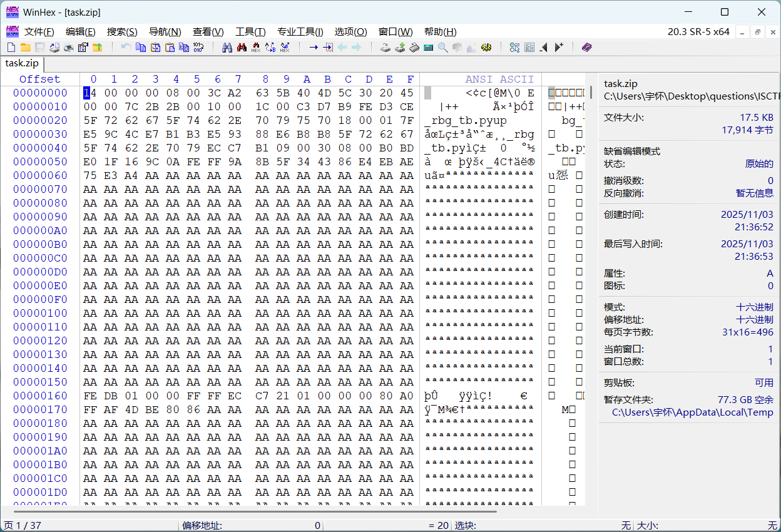This screenshot has height=532, width=781.
Task: Click the Open file folder icon
Action: (x=26, y=48)
